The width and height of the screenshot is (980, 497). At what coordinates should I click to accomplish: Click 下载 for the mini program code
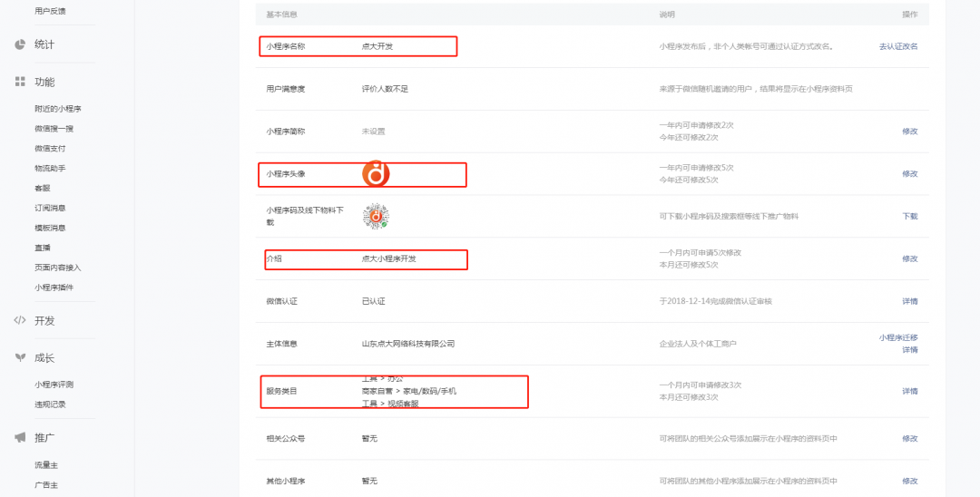pyautogui.click(x=909, y=216)
